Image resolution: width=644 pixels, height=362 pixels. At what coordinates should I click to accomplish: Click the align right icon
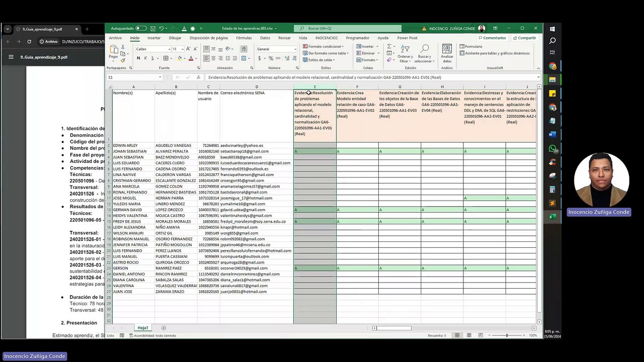pyautogui.click(x=220, y=58)
